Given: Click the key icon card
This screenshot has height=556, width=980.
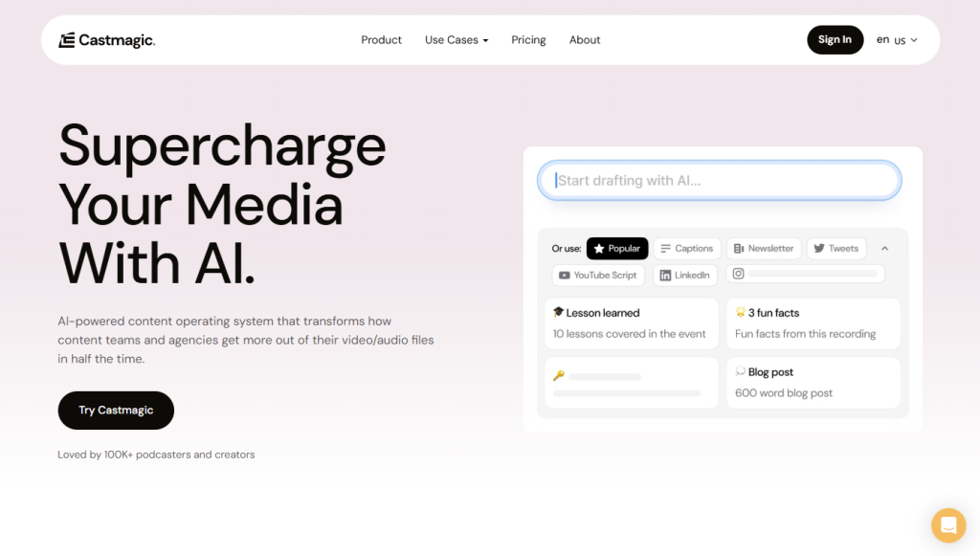Looking at the screenshot, I should [x=632, y=383].
